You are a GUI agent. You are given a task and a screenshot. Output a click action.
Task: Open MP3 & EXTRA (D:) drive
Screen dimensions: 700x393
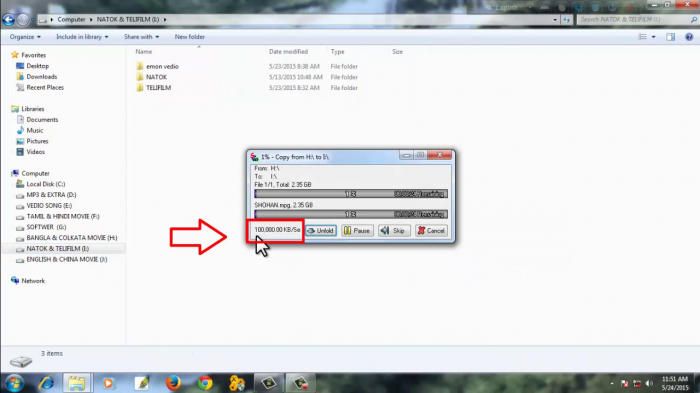[x=51, y=194]
